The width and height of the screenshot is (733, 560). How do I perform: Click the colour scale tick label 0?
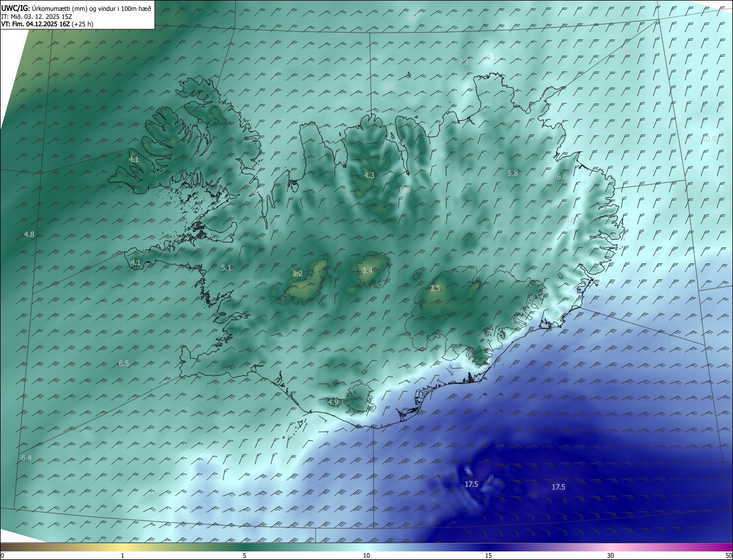point(2,555)
